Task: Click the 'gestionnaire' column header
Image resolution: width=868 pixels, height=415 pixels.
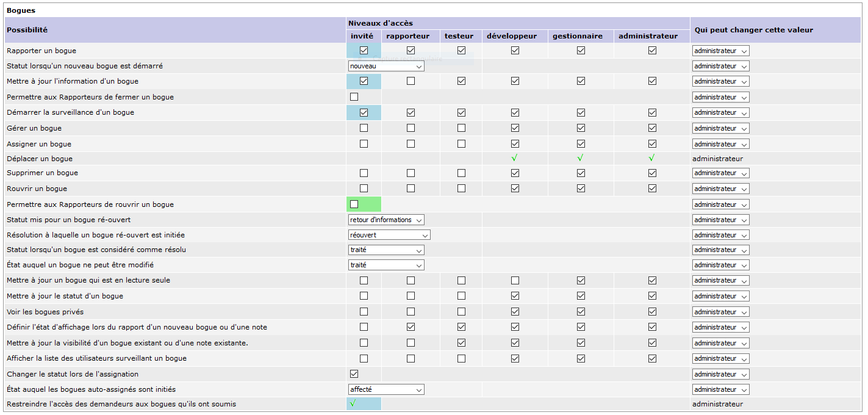Action: 577,36
